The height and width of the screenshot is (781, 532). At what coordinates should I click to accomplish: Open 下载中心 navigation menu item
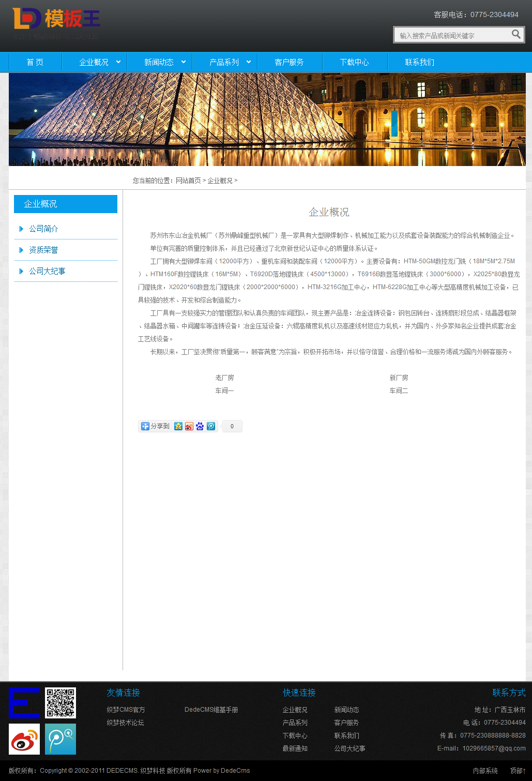(x=354, y=62)
